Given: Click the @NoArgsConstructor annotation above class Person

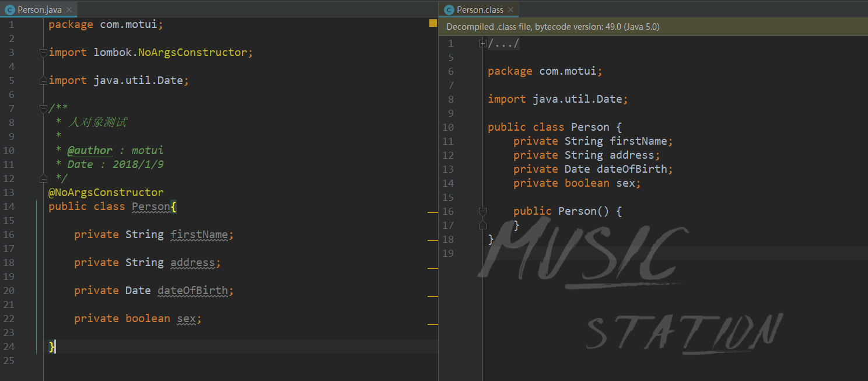Looking at the screenshot, I should [x=106, y=193].
